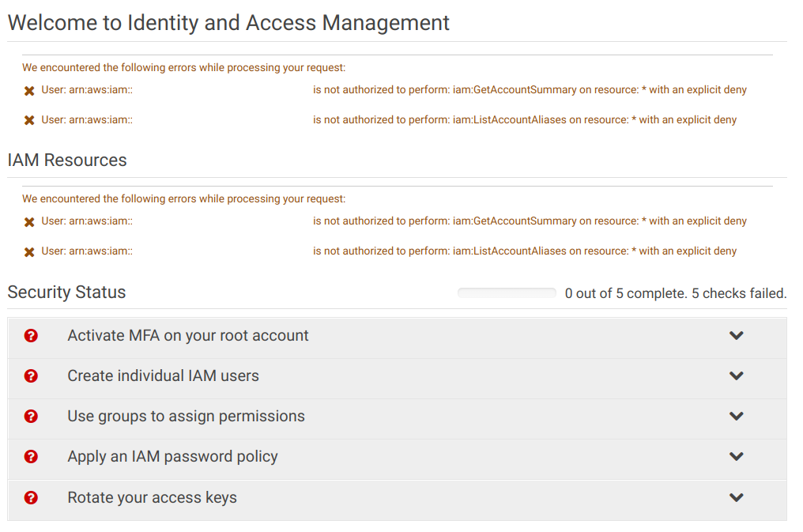This screenshot has height=532, width=803.
Task: Click the red status icon beside Apply an IAM password policy
Action: tap(31, 456)
